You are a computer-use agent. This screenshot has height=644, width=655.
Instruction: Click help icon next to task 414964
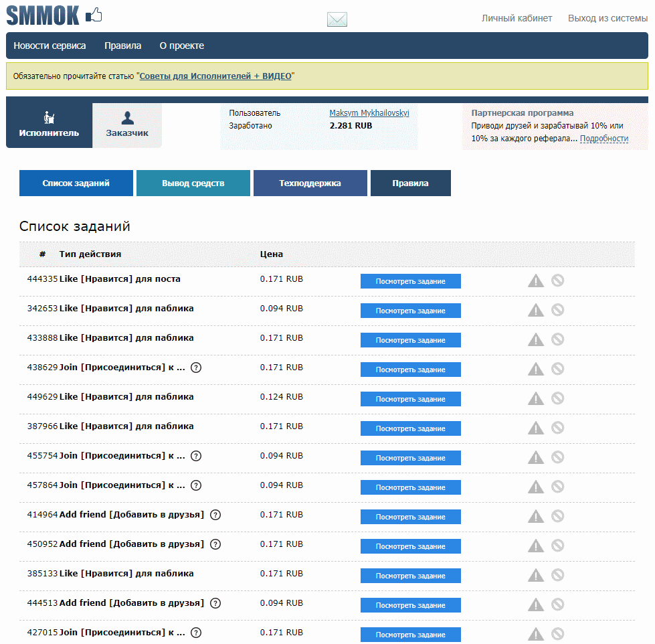pos(215,515)
